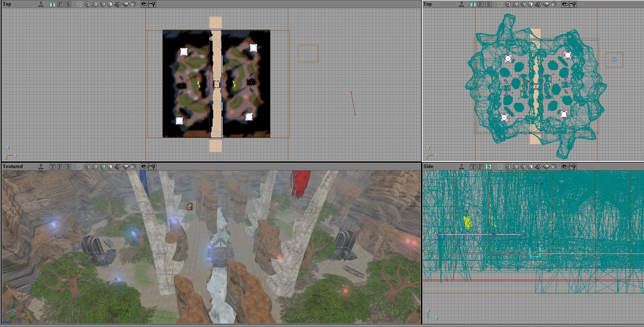The height and width of the screenshot is (327, 644).
Task: Select the red line actor in Top viewport
Action: pyautogui.click(x=353, y=103)
